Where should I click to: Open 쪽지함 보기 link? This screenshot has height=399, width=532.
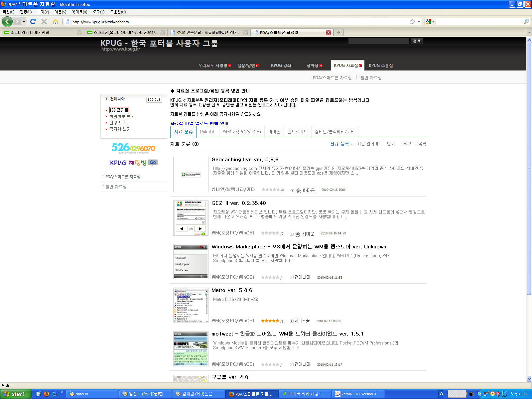[120, 129]
